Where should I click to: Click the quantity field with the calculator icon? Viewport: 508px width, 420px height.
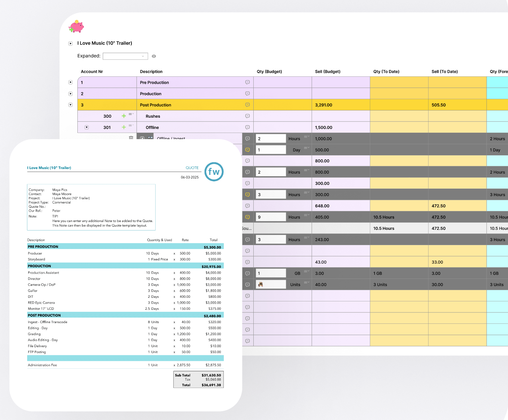271,284
